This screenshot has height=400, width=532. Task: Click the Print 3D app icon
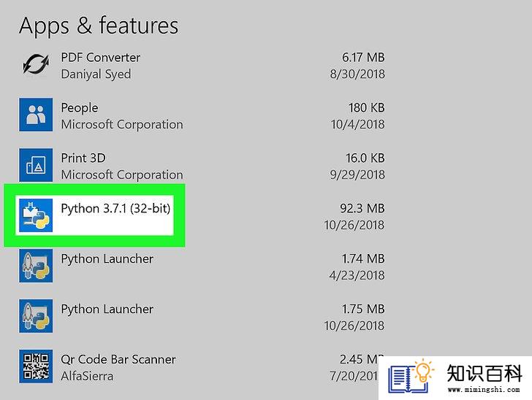pyautogui.click(x=36, y=165)
